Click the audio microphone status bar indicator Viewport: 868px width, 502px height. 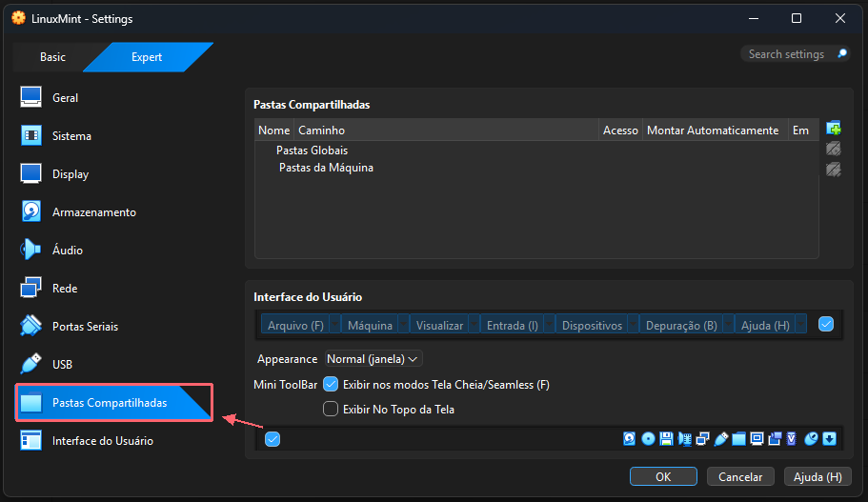pos(685,439)
